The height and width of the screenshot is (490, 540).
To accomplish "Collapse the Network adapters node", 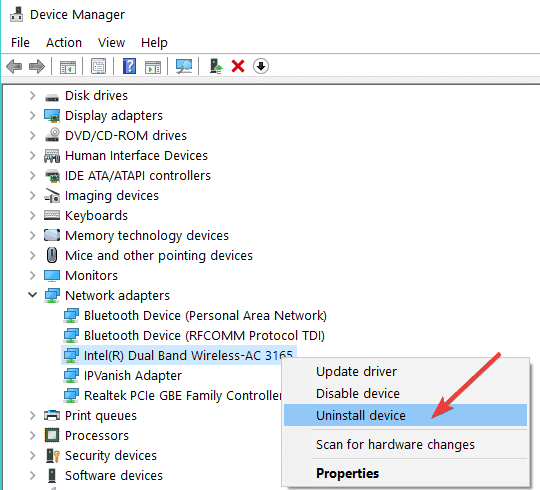I will 32,295.
